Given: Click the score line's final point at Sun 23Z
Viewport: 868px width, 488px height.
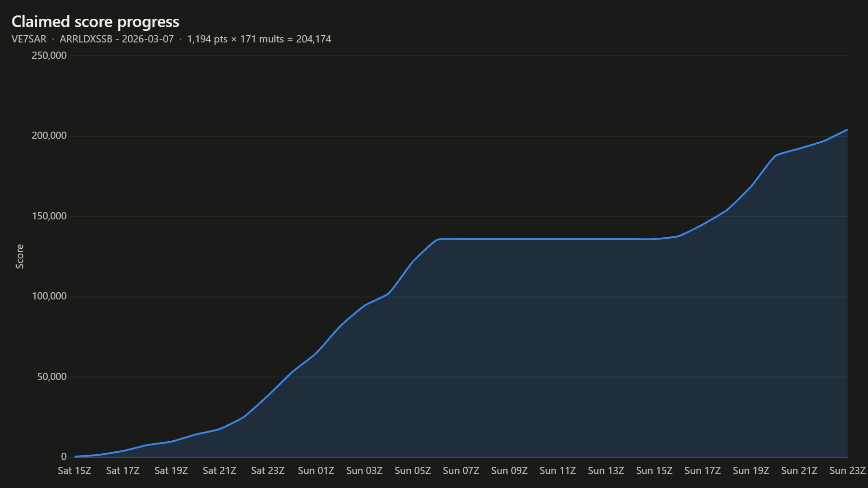Looking at the screenshot, I should pyautogui.click(x=847, y=130).
